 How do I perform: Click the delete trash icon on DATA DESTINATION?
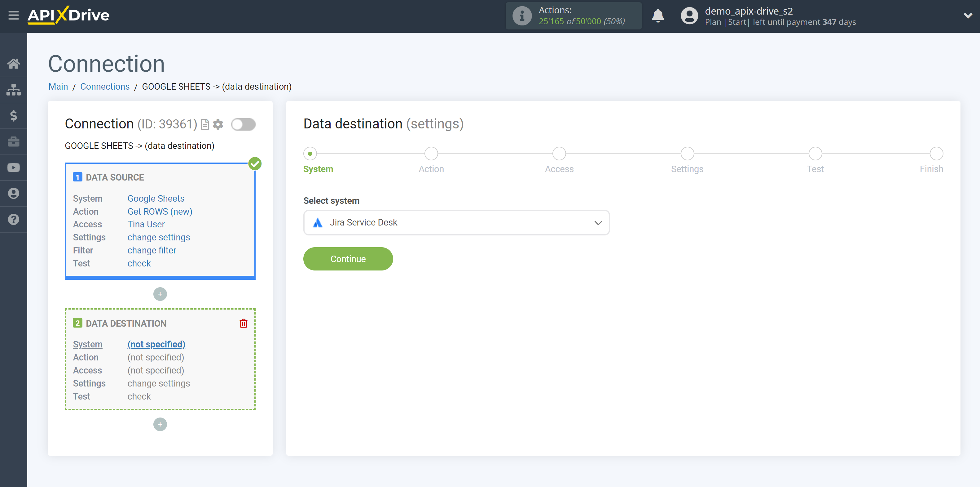pyautogui.click(x=244, y=323)
